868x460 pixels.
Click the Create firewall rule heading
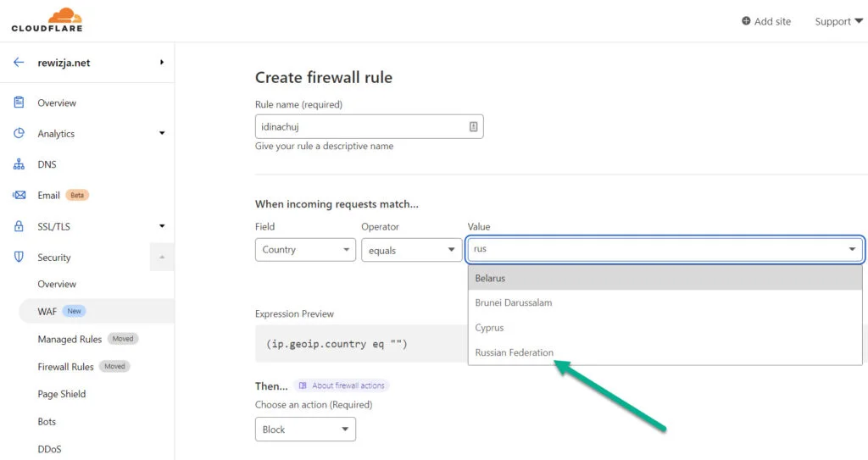(323, 77)
